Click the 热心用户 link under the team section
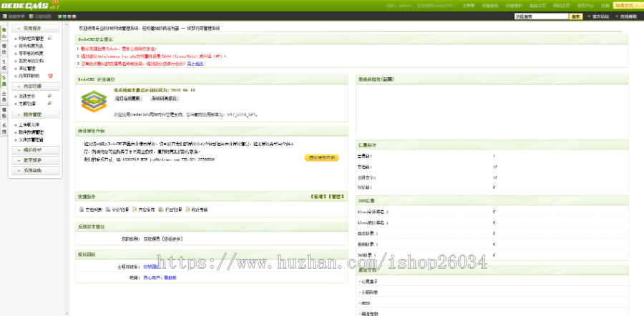The height and width of the screenshot is (316, 644). (152, 278)
